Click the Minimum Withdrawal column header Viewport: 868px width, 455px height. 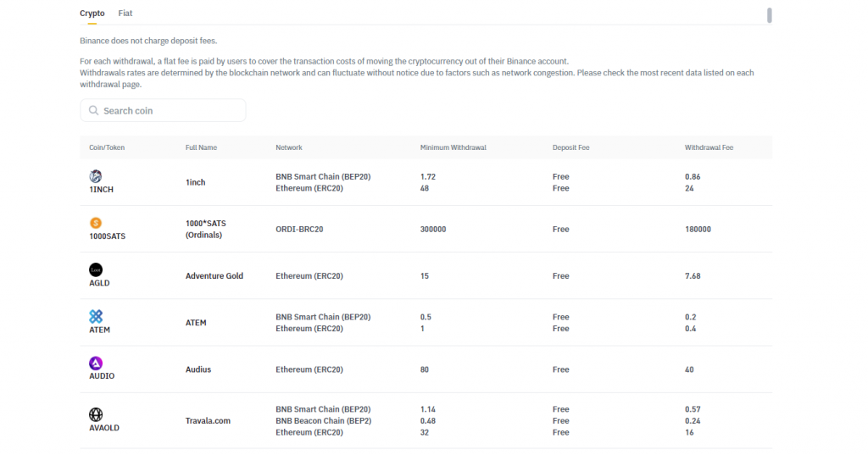[453, 147]
